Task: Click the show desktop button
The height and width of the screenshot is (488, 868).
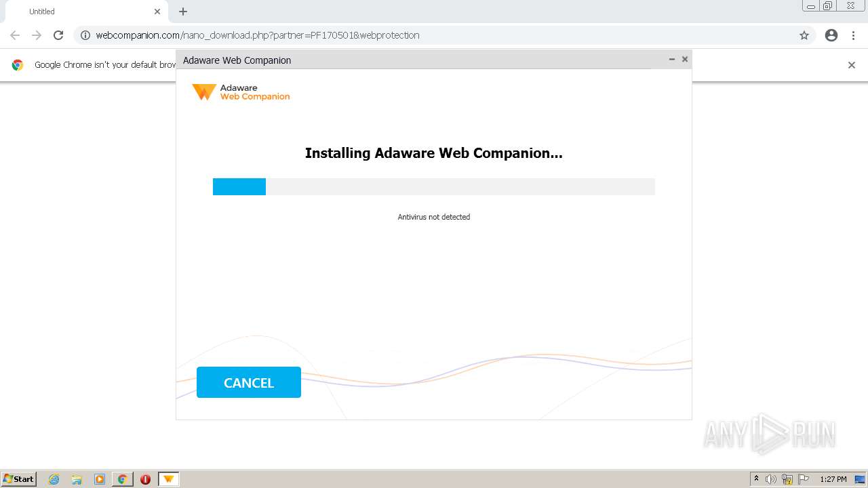Action: [860, 479]
